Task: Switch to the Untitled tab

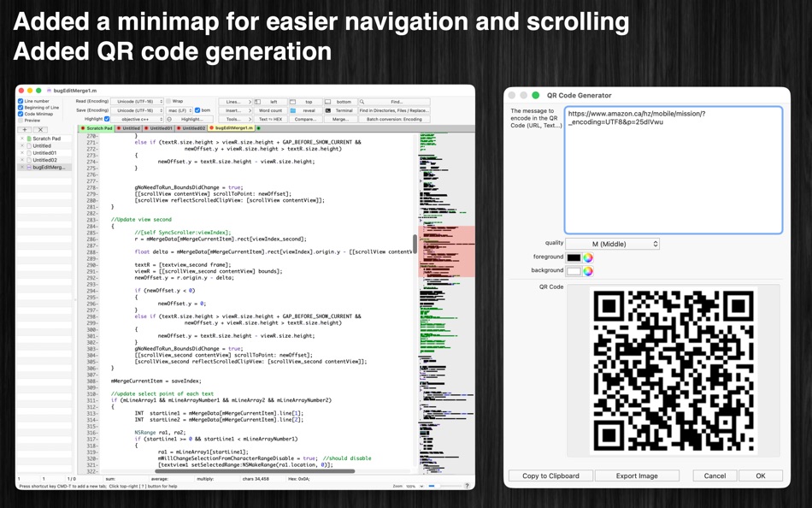Action: coord(128,128)
